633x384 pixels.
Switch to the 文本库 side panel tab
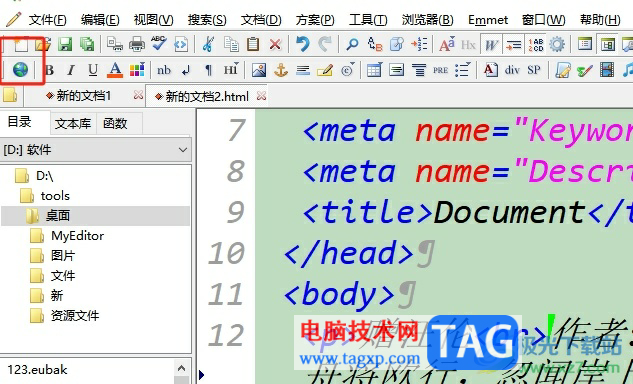[73, 124]
